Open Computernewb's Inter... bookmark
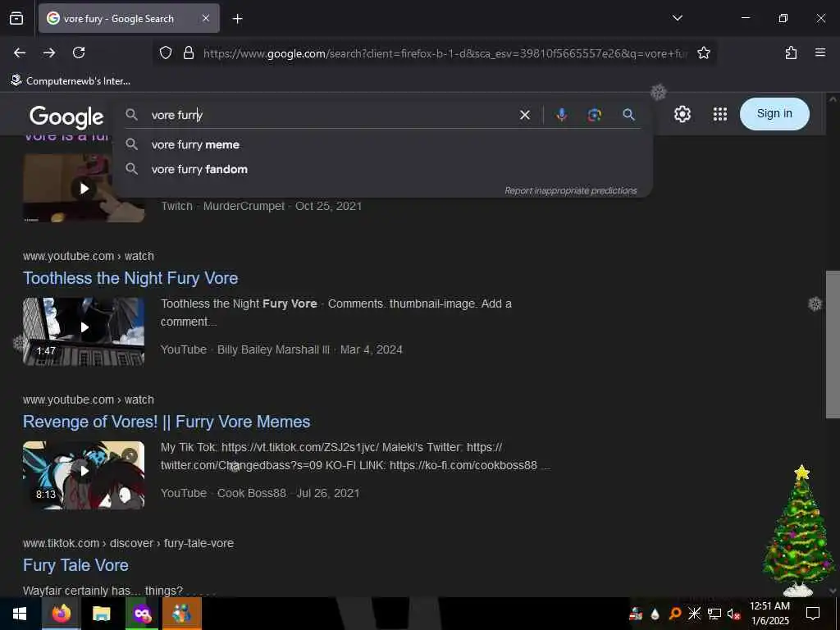This screenshot has height=630, width=840. point(71,81)
